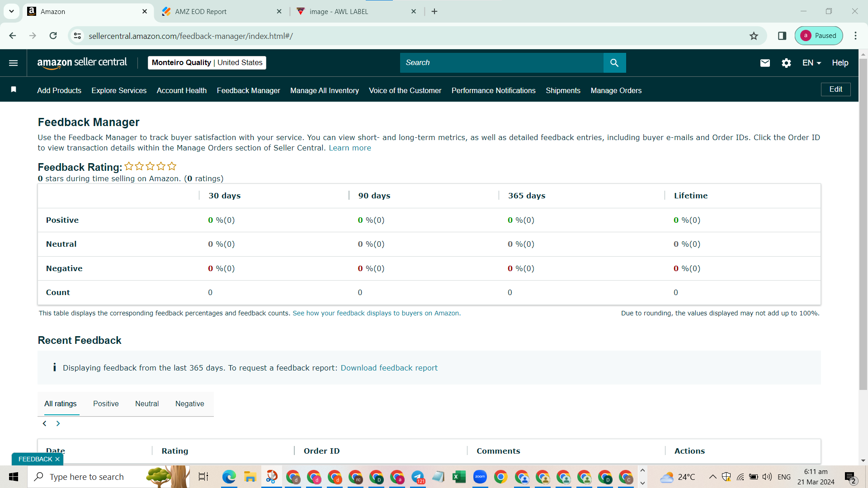Open File Explorer from taskbar
Image resolution: width=868 pixels, height=488 pixels.
click(250, 477)
